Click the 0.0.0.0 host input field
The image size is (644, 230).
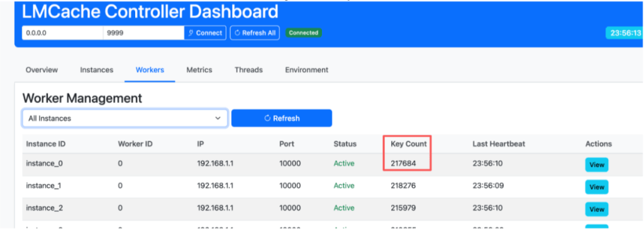[x=62, y=33]
